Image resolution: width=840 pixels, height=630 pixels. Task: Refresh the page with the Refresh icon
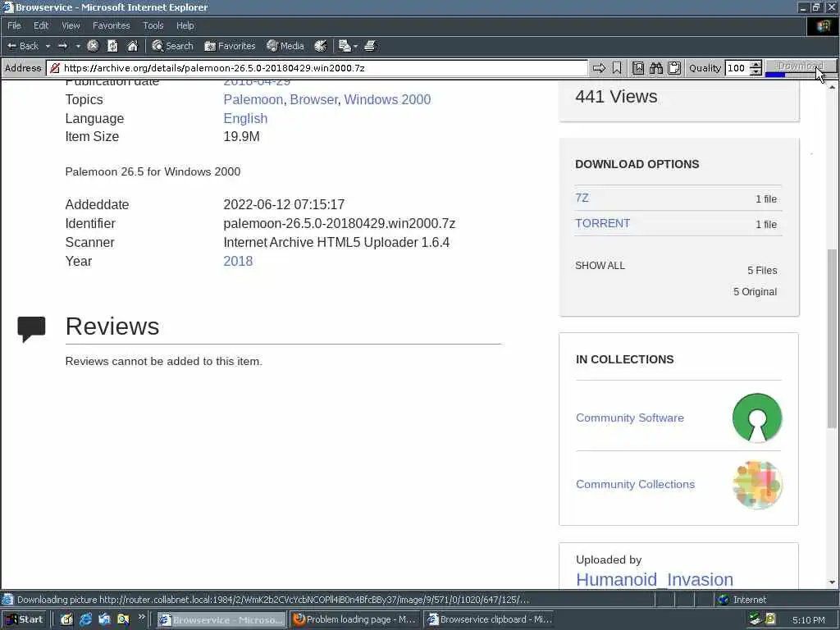point(112,46)
